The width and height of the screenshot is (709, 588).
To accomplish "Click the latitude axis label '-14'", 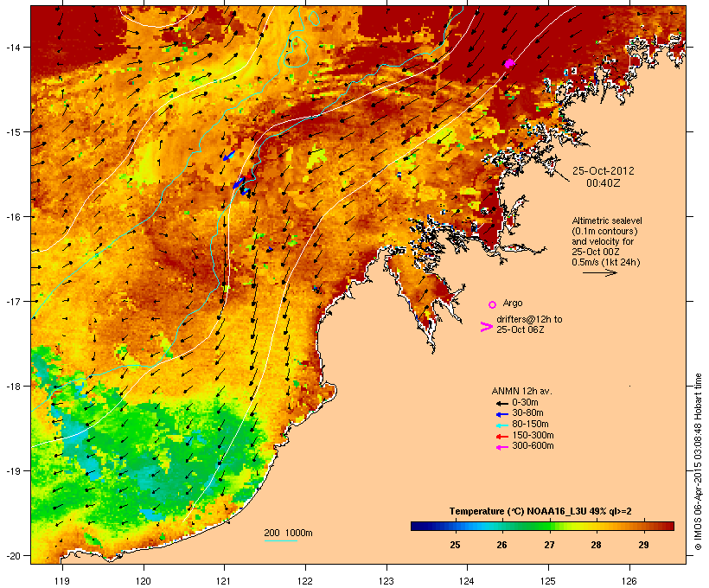I will coord(12,47).
